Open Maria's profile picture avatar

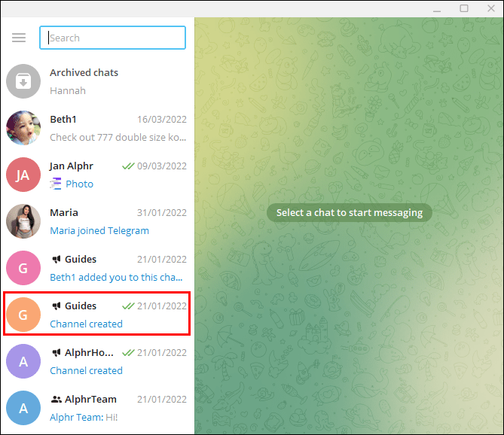(23, 221)
